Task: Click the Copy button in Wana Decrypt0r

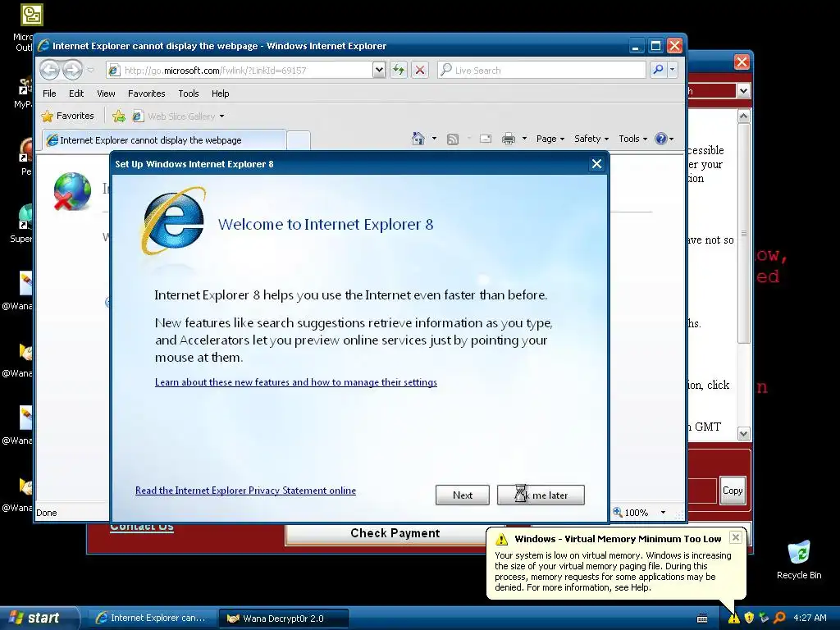Action: (733, 491)
